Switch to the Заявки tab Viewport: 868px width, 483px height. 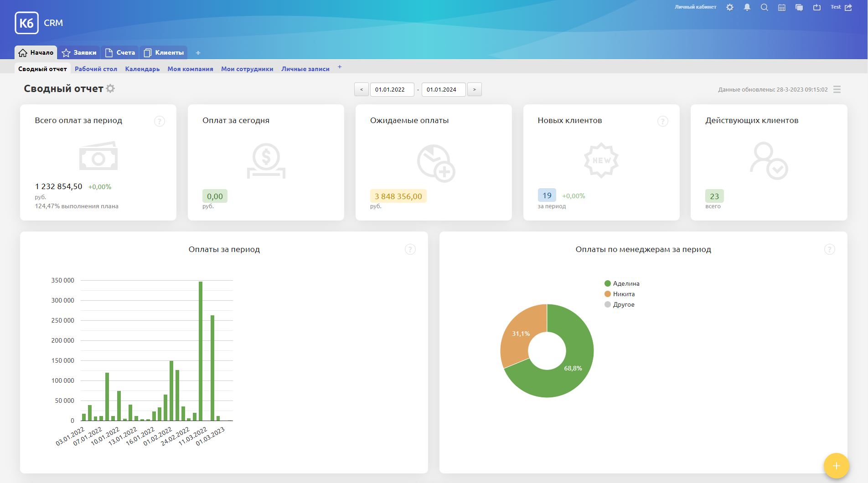(x=79, y=52)
